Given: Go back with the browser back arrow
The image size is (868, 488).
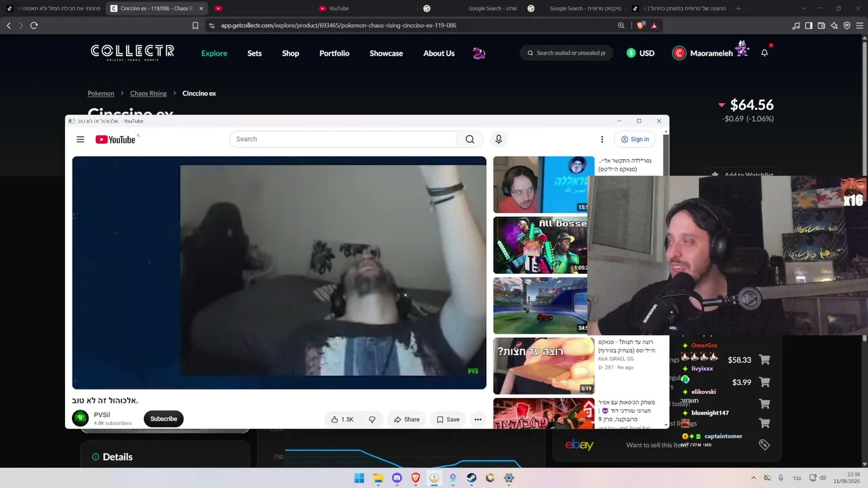Looking at the screenshot, I should click(x=9, y=25).
